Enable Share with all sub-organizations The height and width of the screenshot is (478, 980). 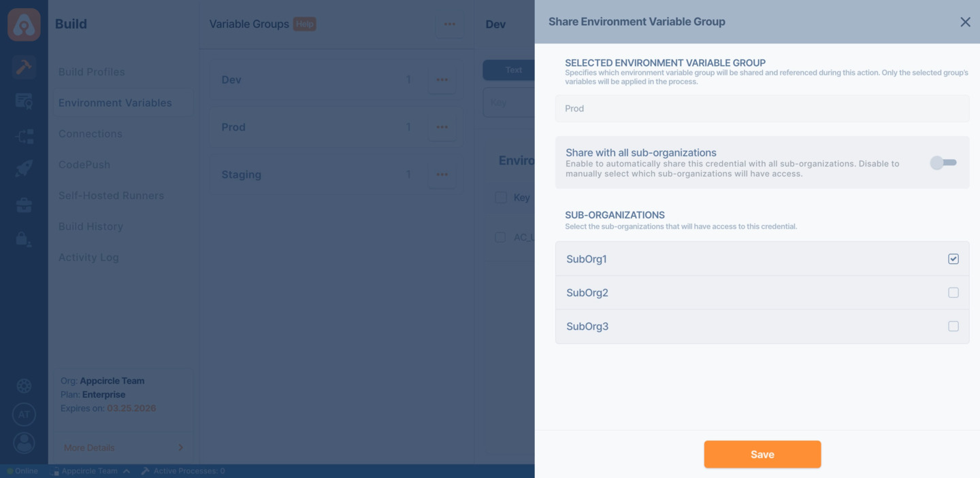tap(943, 162)
